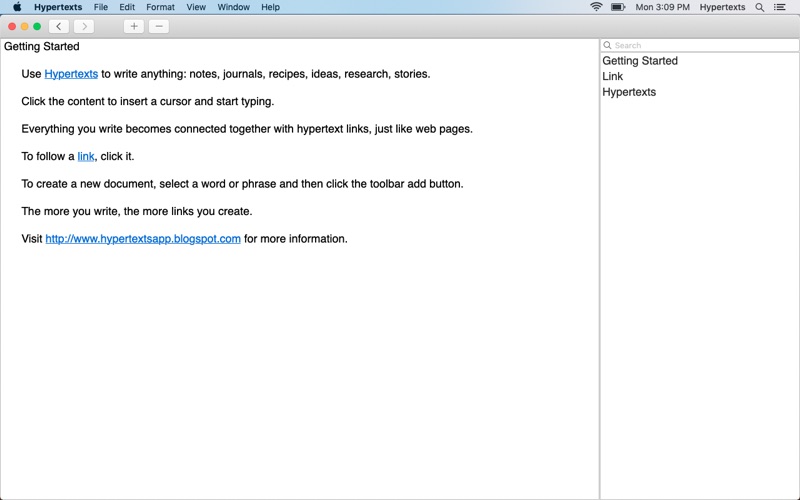Screen dimensions: 800x500
Task: Maximize the window with green button
Action: (x=37, y=27)
